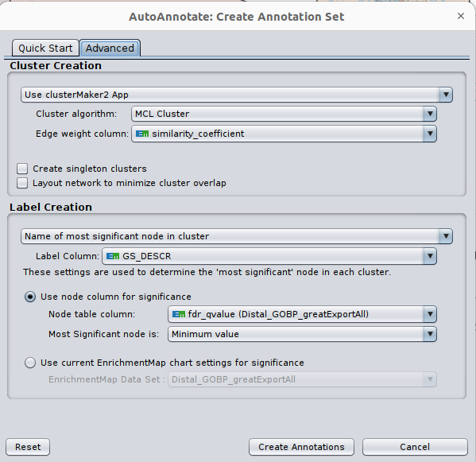Click the 'Most Significant node is:' label
The width and height of the screenshot is (476, 462).
click(103, 334)
